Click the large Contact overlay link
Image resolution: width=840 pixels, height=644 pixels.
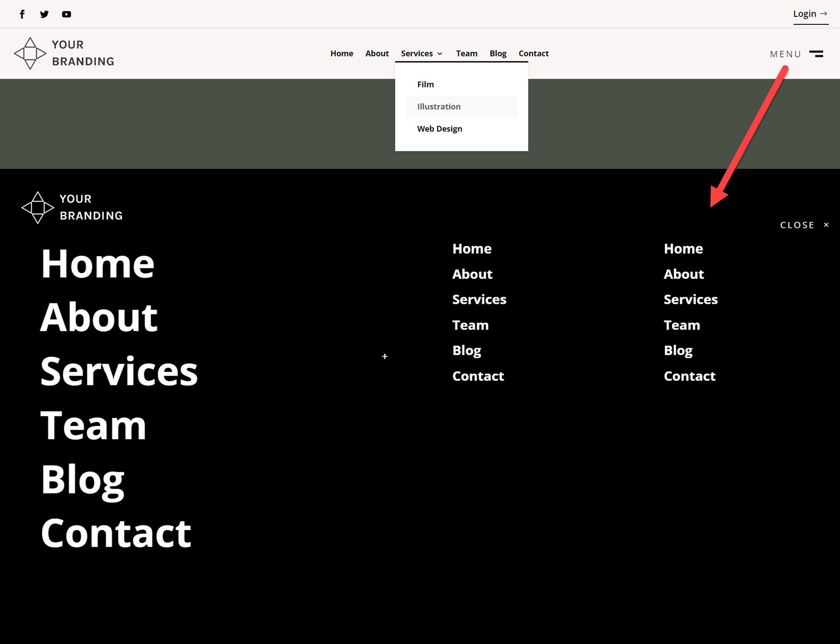pyautogui.click(x=116, y=533)
